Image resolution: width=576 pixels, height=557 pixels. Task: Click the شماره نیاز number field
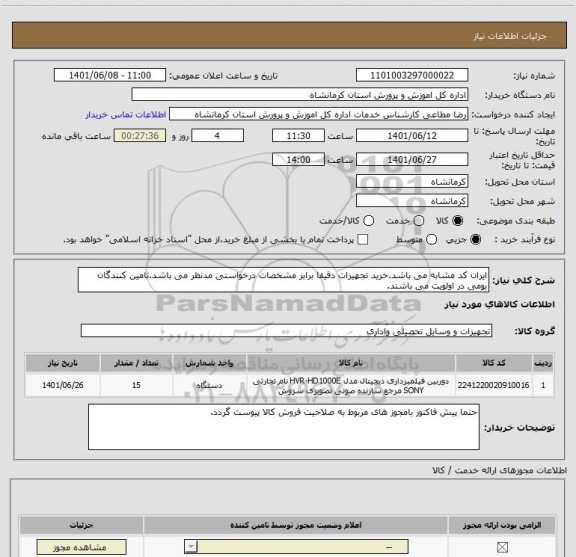point(412,75)
